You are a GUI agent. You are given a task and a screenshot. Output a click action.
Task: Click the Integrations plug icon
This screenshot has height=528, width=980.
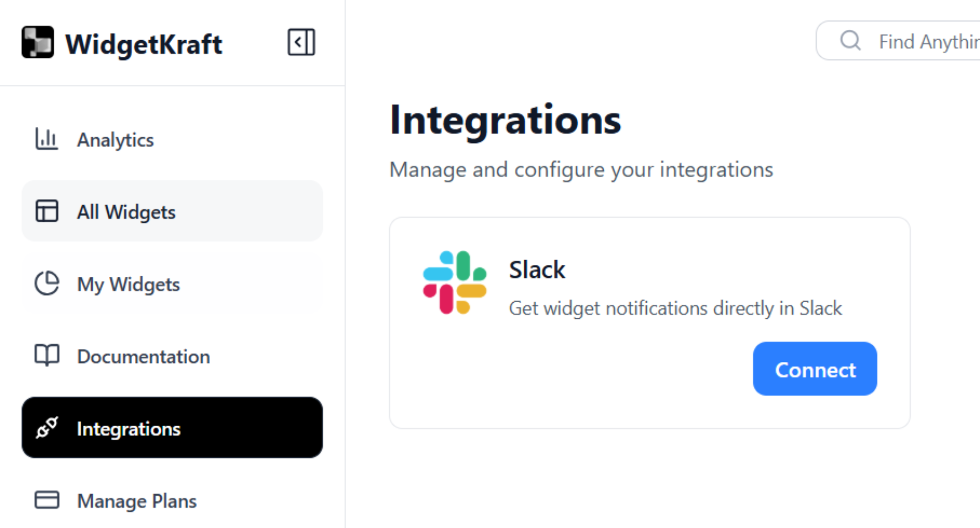[x=47, y=428]
